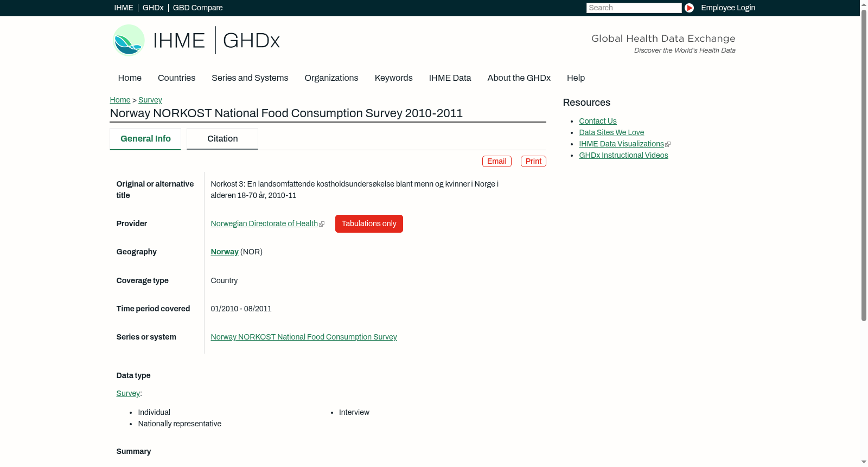Image resolution: width=868 pixels, height=467 pixels.
Task: Open the Contact Us resource link
Action: click(598, 121)
